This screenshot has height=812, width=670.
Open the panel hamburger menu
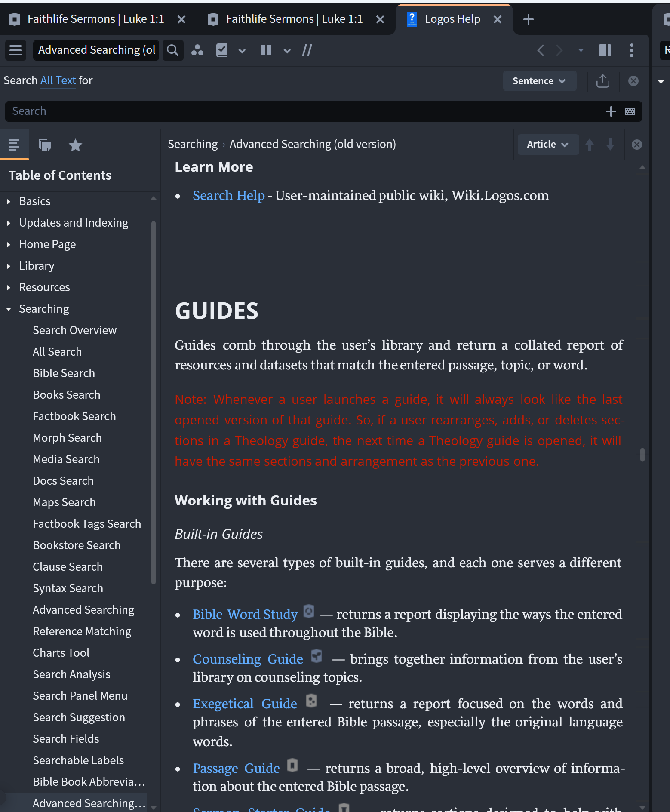click(15, 50)
